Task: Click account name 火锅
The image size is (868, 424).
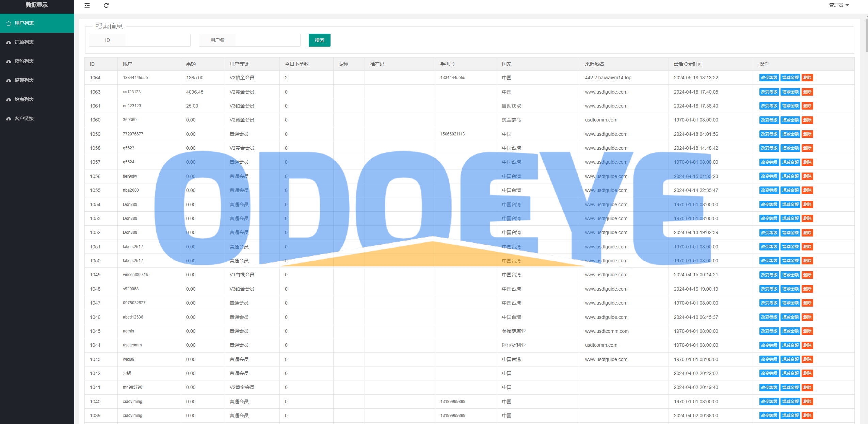Action: coord(127,373)
